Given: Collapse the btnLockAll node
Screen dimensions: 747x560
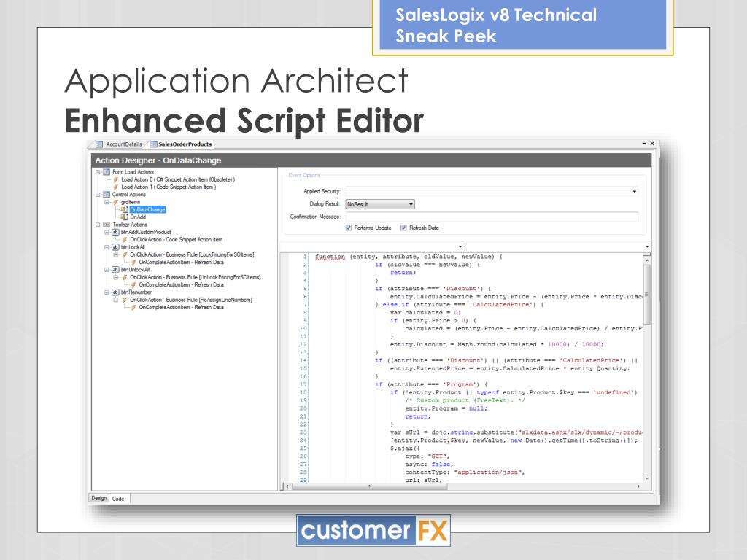Looking at the screenshot, I should 107,247.
